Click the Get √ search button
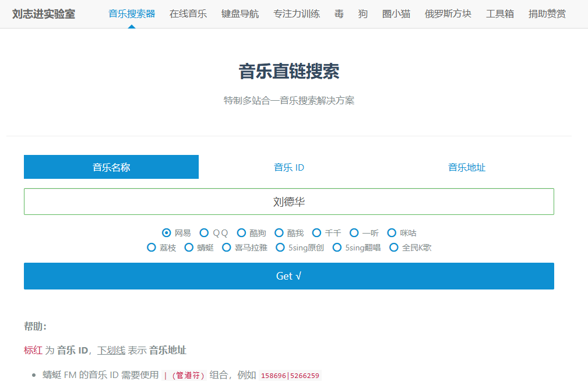The height and width of the screenshot is (392, 588). click(x=289, y=276)
